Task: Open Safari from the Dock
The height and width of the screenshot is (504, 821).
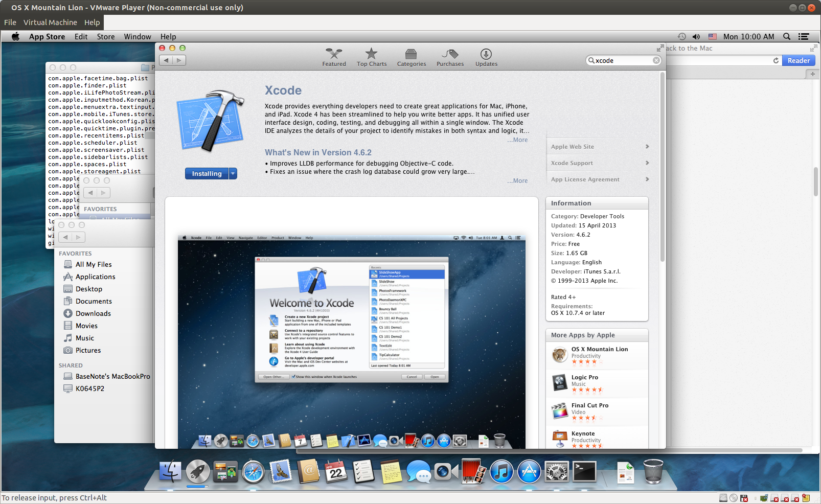Action: [x=253, y=471]
